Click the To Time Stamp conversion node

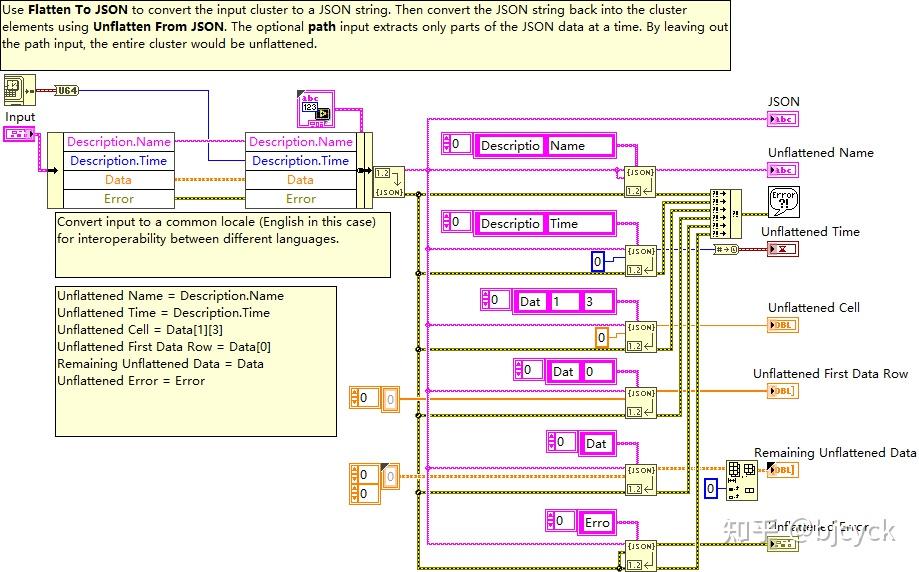[727, 249]
